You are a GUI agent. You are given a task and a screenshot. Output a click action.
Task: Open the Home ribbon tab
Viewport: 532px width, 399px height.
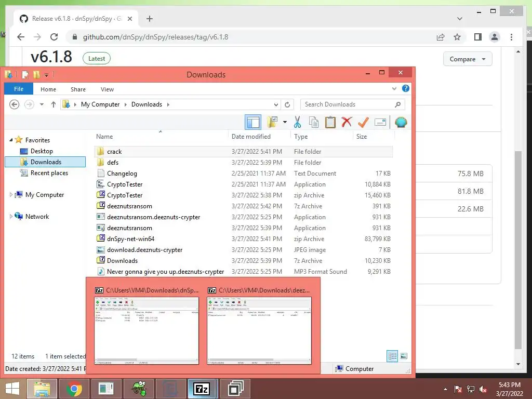pos(48,89)
